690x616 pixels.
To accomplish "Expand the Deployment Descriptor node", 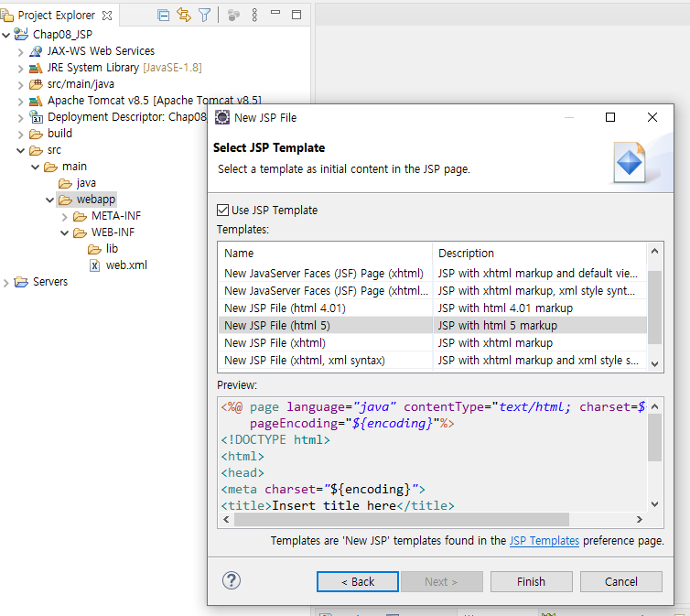I will point(21,118).
